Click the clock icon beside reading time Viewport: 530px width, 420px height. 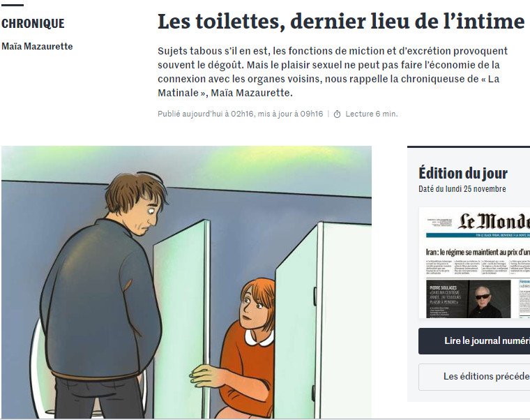[x=337, y=114]
